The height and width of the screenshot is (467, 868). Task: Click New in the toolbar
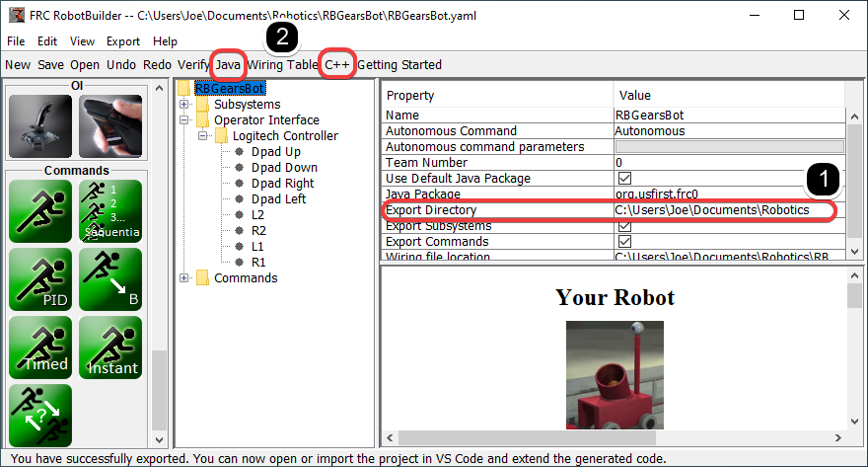(18, 65)
